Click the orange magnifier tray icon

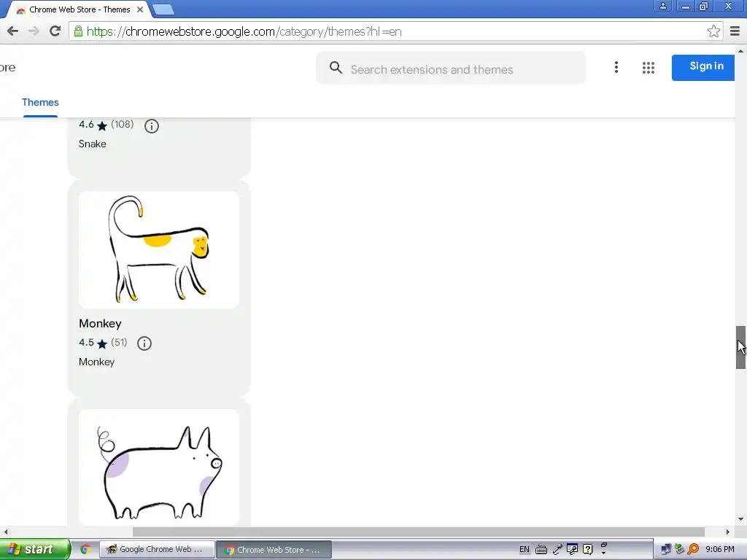tap(694, 549)
